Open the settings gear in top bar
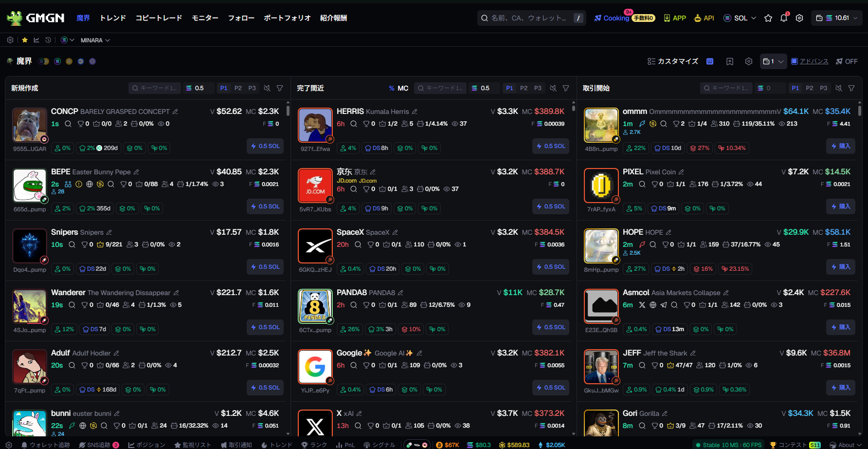Viewport: 868px width, 449px height. 799,18
